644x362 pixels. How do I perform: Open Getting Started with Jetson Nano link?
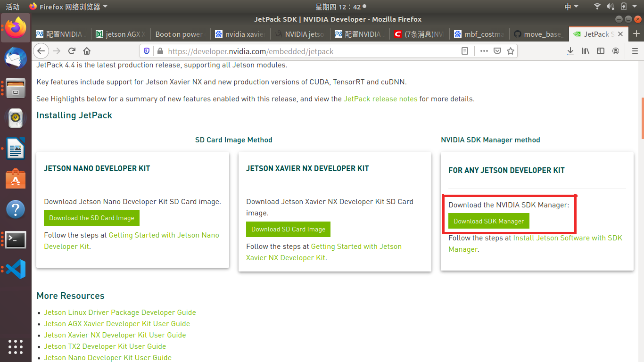click(132, 240)
